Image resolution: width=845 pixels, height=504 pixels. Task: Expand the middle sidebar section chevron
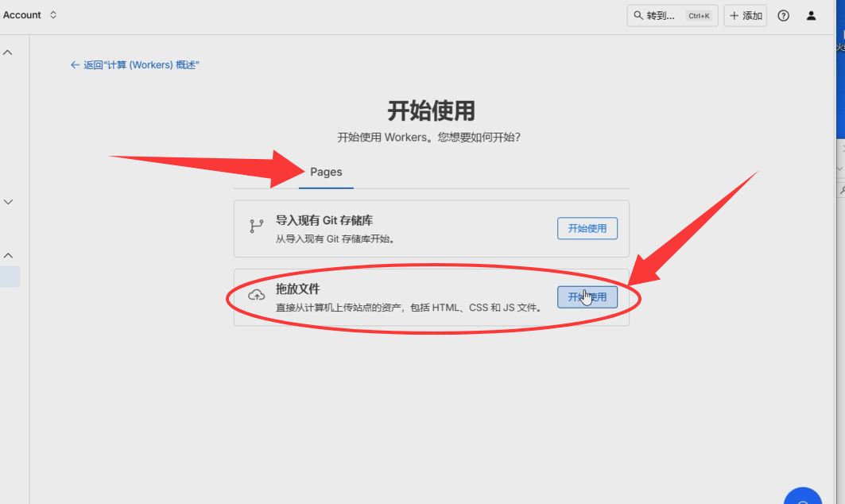click(8, 202)
